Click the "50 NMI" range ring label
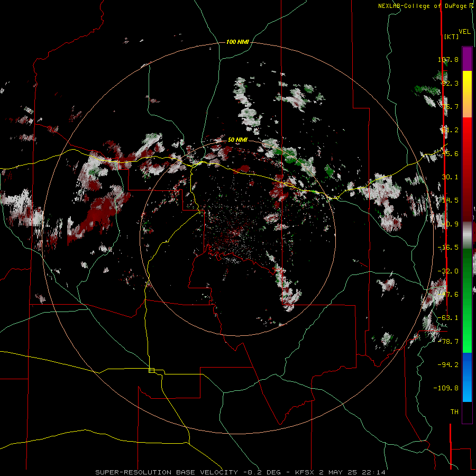Viewport: 476px width, 476px height. point(237,140)
